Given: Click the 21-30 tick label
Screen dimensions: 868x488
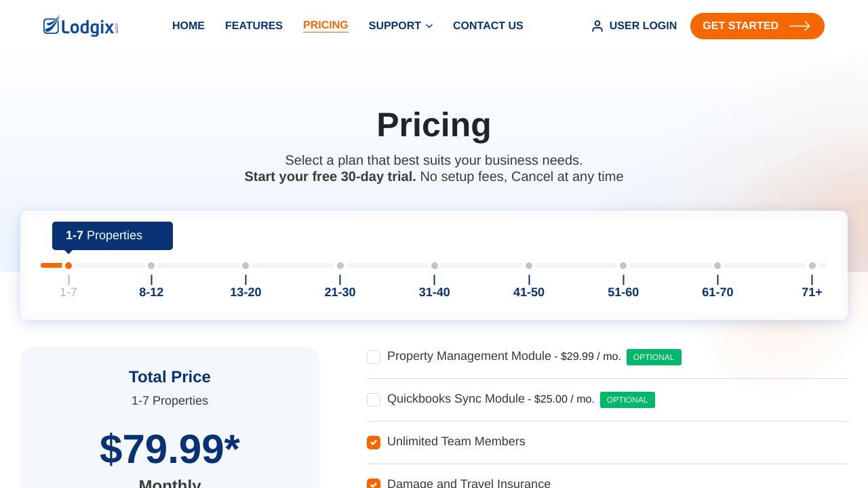Looking at the screenshot, I should click(x=340, y=293).
